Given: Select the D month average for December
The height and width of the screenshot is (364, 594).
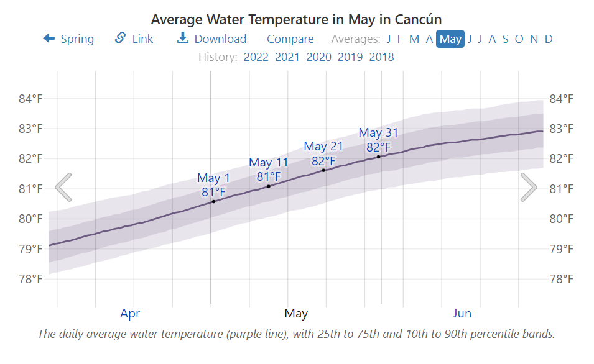Looking at the screenshot, I should coord(549,39).
